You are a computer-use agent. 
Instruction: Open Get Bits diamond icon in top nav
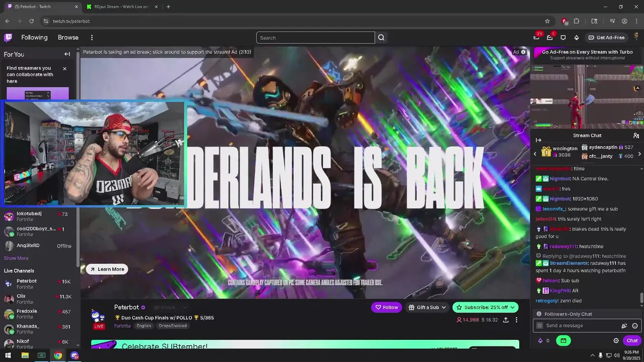pyautogui.click(x=577, y=38)
